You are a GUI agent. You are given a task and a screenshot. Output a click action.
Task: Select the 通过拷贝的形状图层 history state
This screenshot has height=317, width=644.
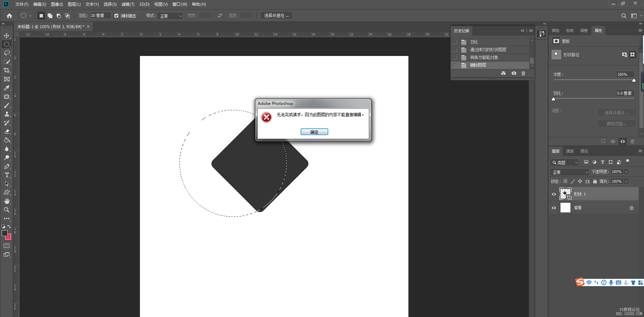pyautogui.click(x=490, y=50)
